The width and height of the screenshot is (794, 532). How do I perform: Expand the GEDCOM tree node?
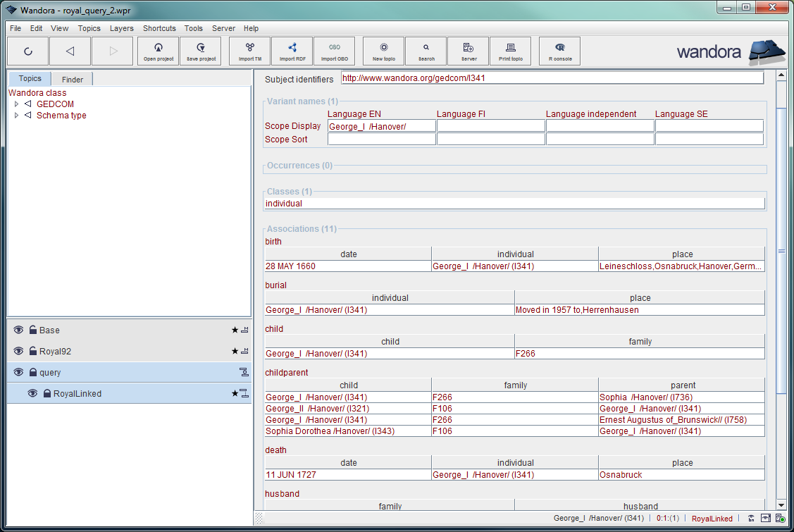click(x=16, y=104)
